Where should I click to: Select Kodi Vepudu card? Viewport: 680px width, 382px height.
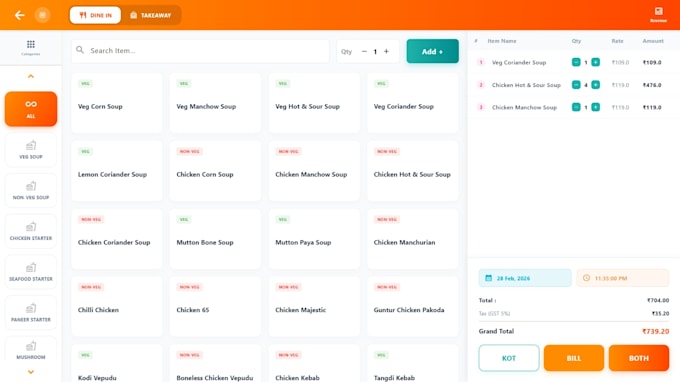tap(117, 363)
